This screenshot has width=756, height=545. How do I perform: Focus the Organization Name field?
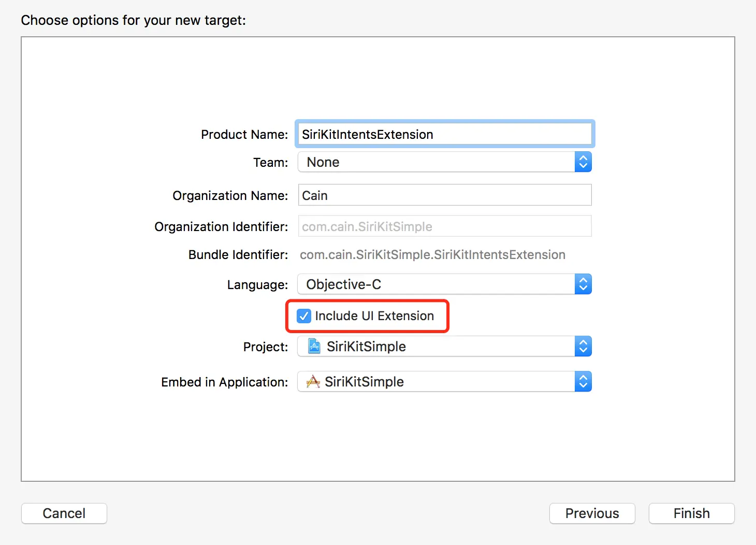444,195
